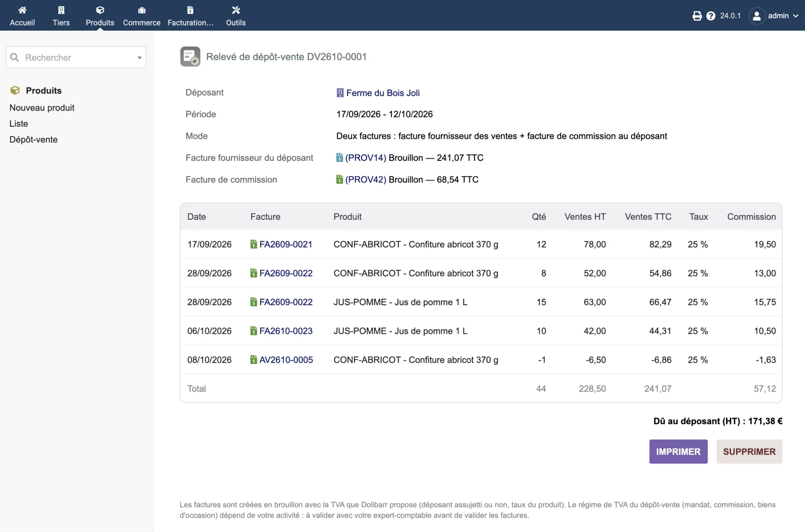The image size is (805, 532).
Task: Click the Produits box icon in sidebar
Action: [x=15, y=91]
